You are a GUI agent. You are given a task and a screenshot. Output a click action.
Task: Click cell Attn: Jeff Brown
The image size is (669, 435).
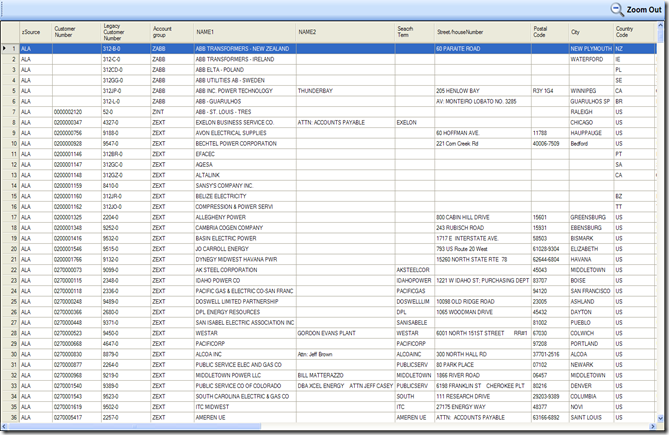pyautogui.click(x=346, y=354)
